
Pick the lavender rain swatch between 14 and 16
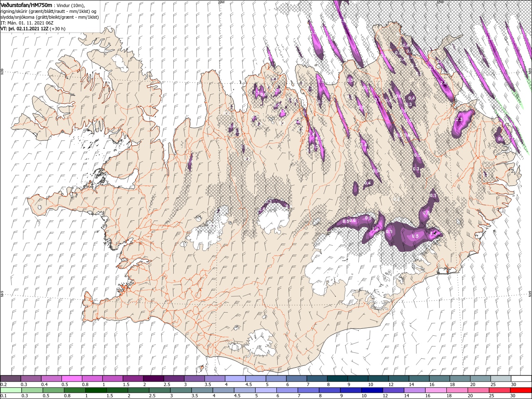[414, 390]
